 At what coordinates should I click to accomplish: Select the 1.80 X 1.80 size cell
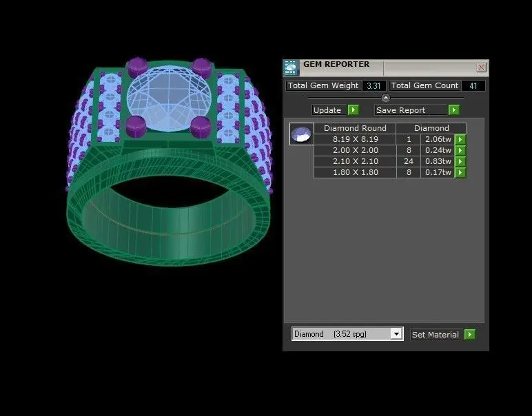tap(355, 173)
